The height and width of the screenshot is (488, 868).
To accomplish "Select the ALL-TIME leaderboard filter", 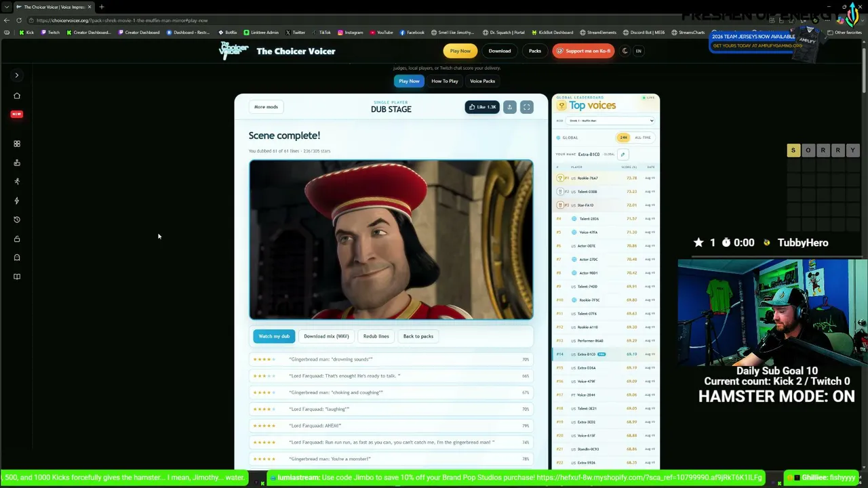I will (642, 138).
